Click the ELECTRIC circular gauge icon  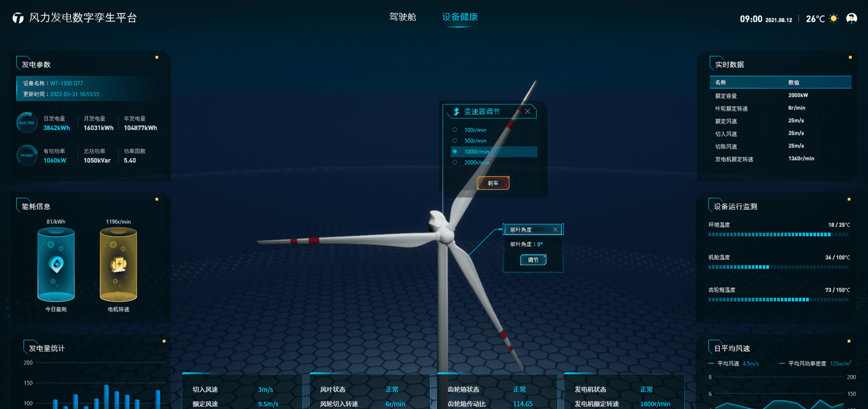pos(27,123)
